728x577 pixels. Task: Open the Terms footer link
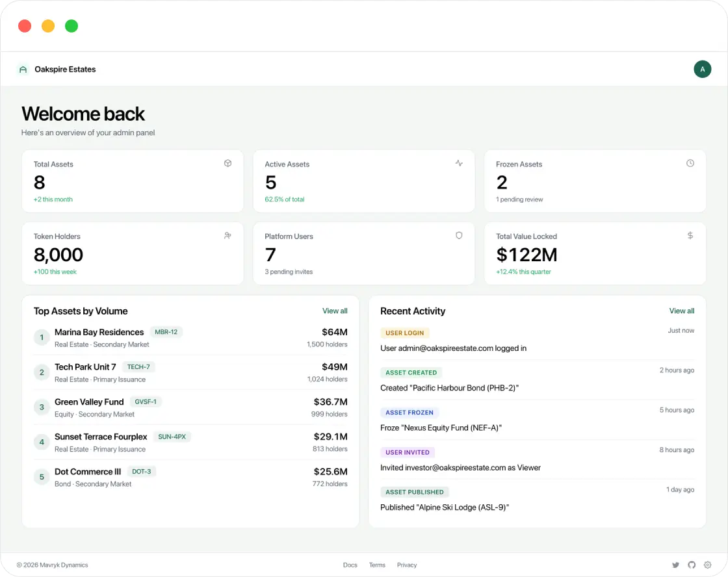(x=377, y=565)
